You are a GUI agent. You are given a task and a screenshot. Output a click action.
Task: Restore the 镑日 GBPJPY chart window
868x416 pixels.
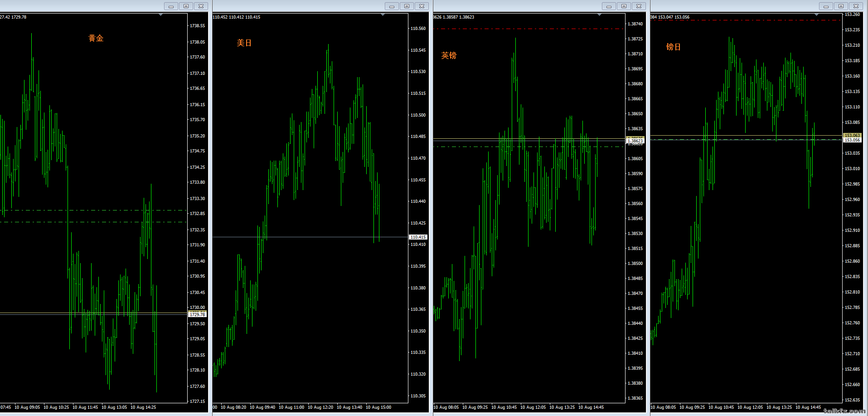[x=841, y=6]
